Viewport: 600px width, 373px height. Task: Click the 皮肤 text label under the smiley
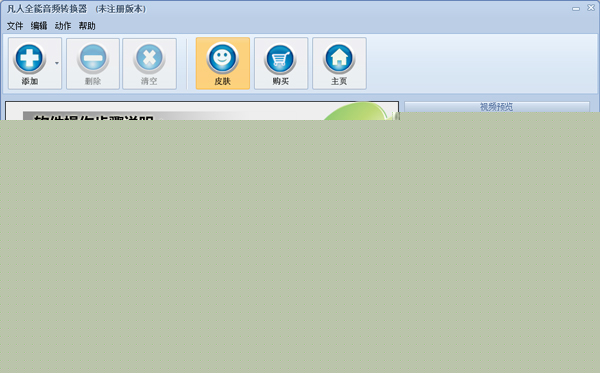pyautogui.click(x=223, y=81)
